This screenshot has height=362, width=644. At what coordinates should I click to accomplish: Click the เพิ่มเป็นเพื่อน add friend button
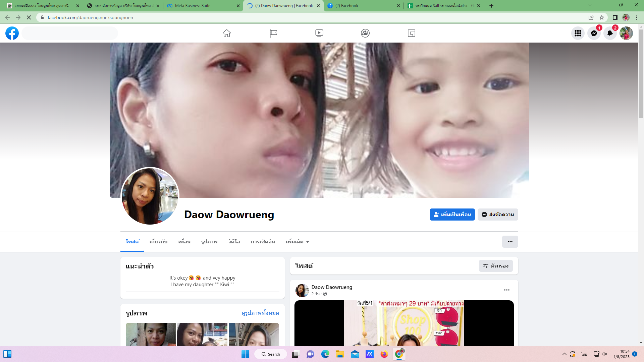click(x=452, y=215)
